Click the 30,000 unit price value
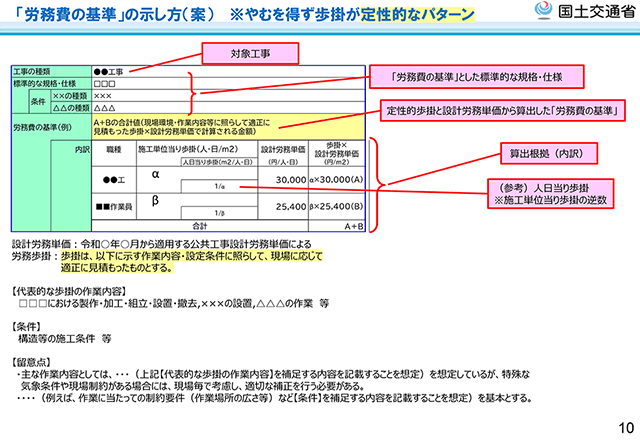This screenshot has width=640, height=443. pos(289,179)
